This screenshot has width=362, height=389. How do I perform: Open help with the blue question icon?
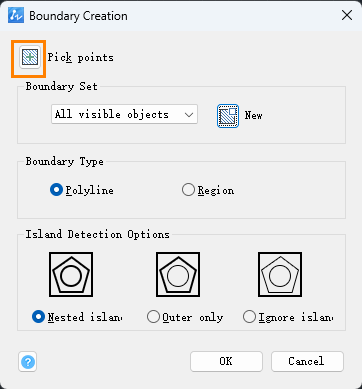pyautogui.click(x=28, y=362)
